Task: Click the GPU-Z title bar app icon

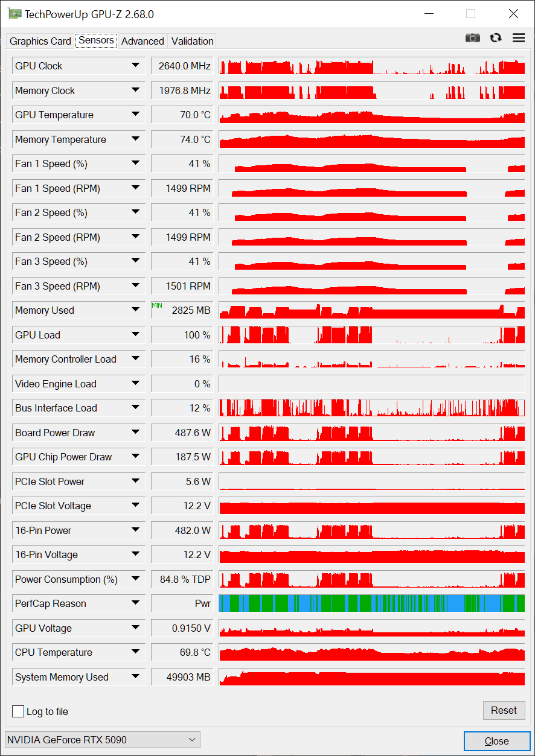Action: (15, 13)
